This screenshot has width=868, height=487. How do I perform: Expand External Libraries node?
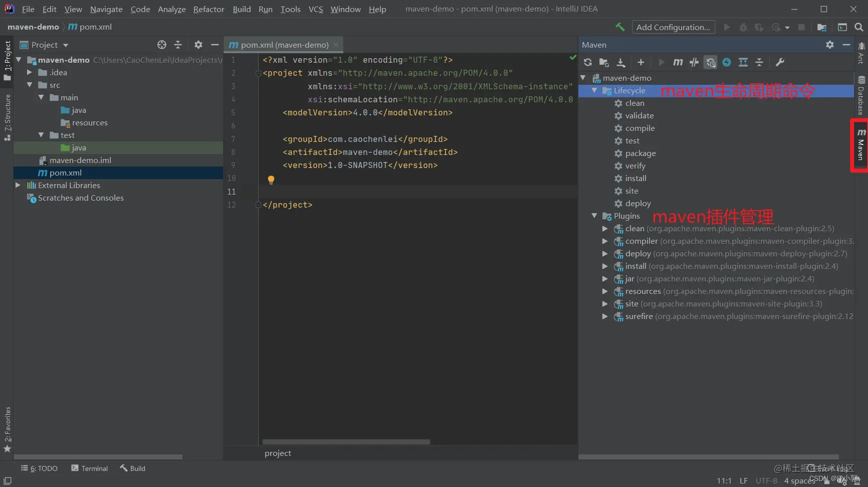click(x=18, y=185)
